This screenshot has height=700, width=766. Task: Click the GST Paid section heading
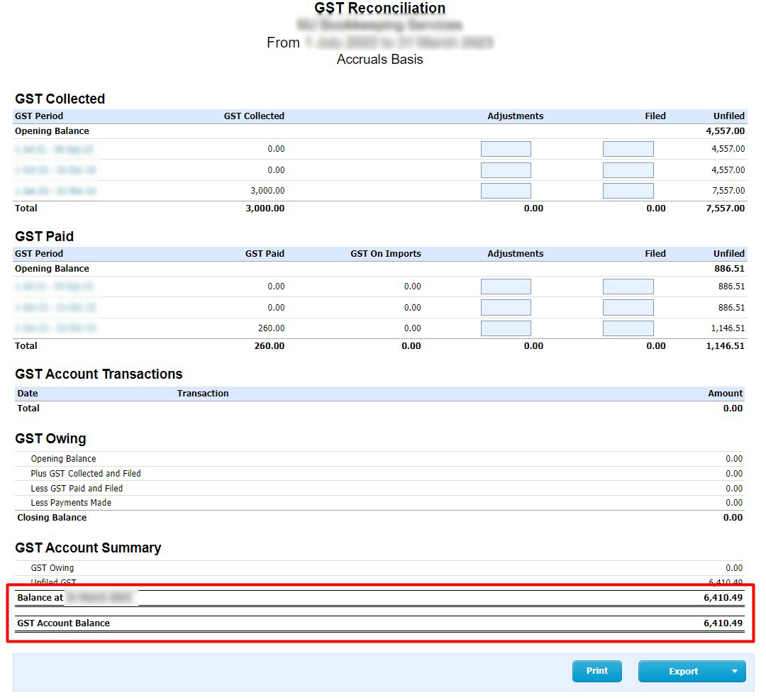[x=45, y=236]
